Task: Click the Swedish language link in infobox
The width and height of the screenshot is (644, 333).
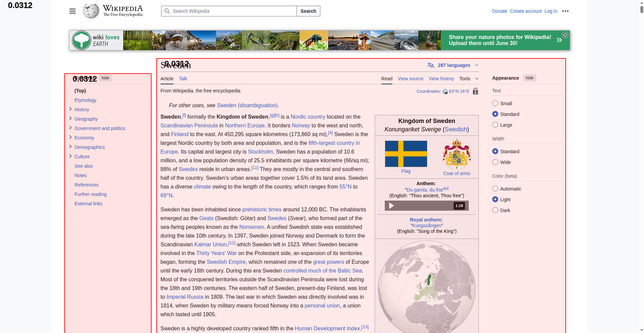Action: [456, 129]
